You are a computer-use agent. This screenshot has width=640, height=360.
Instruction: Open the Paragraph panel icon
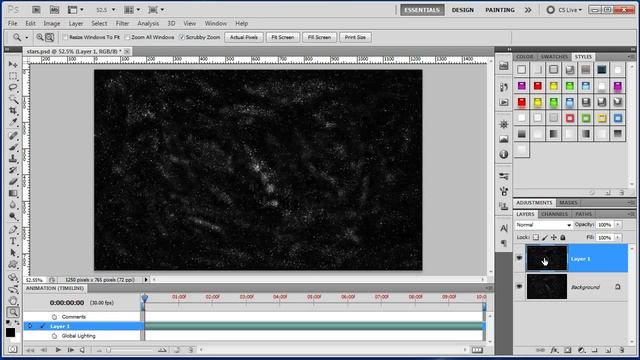[x=504, y=243]
